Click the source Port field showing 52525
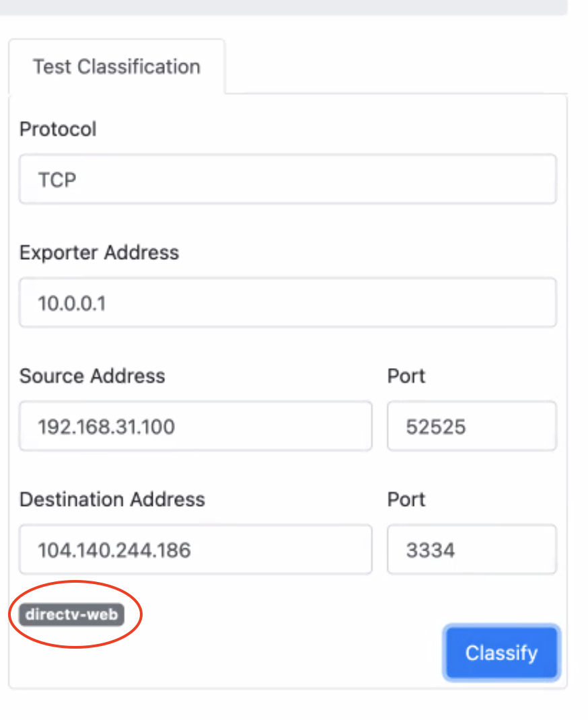The image size is (588, 720). point(472,426)
